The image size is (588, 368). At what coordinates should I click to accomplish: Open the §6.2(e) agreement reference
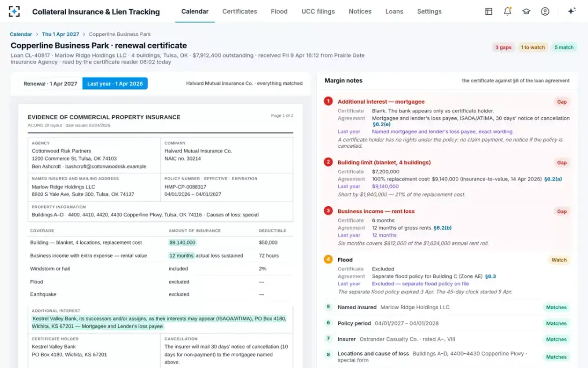point(381,124)
